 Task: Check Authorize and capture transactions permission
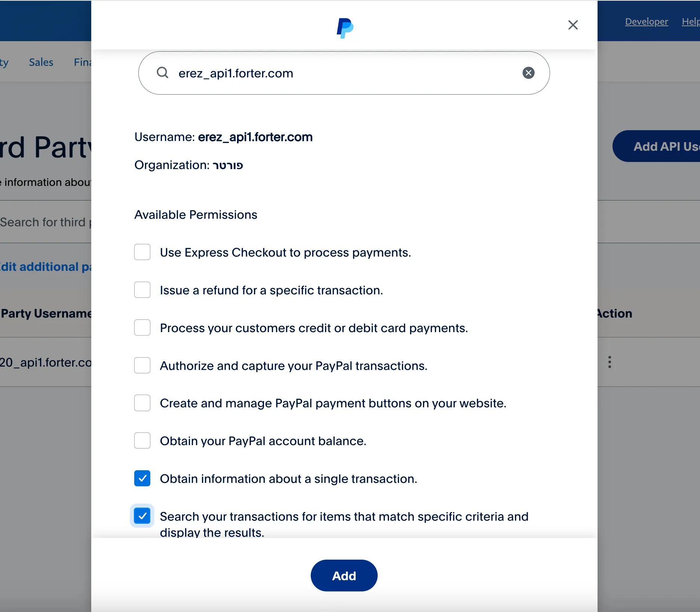coord(142,365)
